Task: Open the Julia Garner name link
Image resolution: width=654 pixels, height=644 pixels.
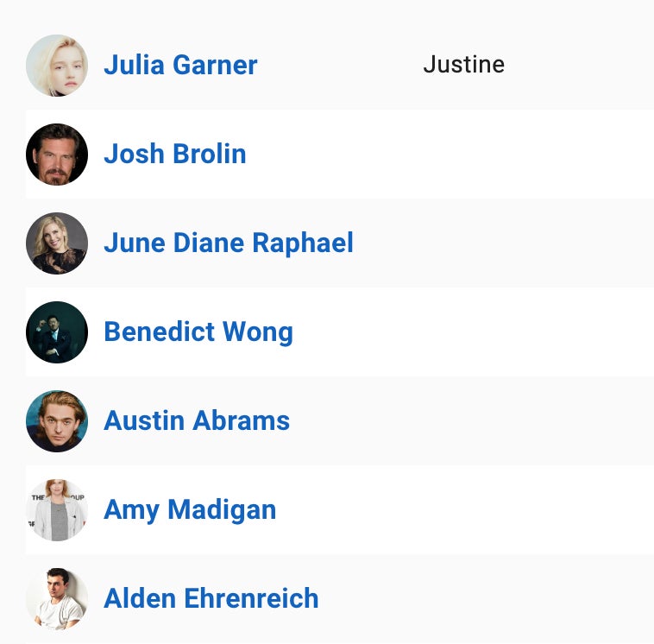Action: click(180, 66)
